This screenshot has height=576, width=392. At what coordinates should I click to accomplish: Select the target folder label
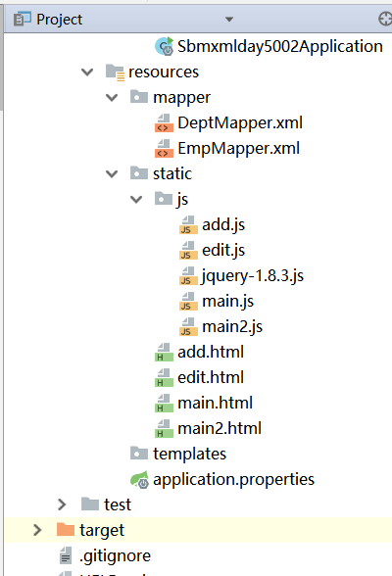(102, 531)
